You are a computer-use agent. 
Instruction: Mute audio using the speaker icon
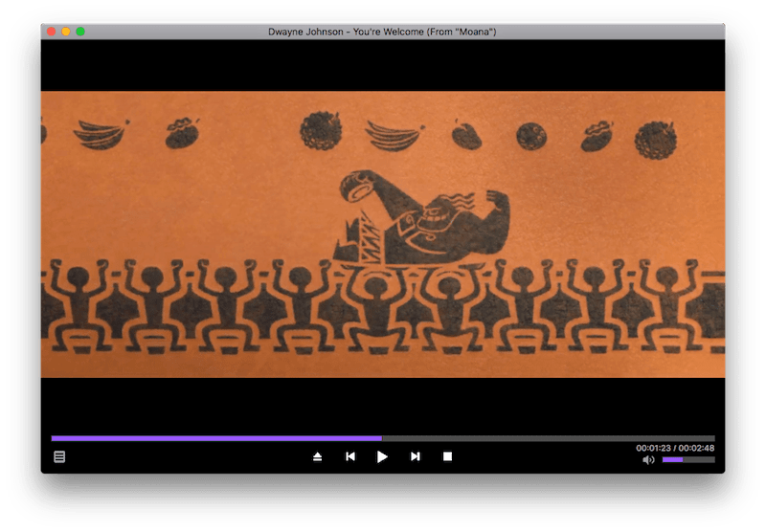point(648,460)
